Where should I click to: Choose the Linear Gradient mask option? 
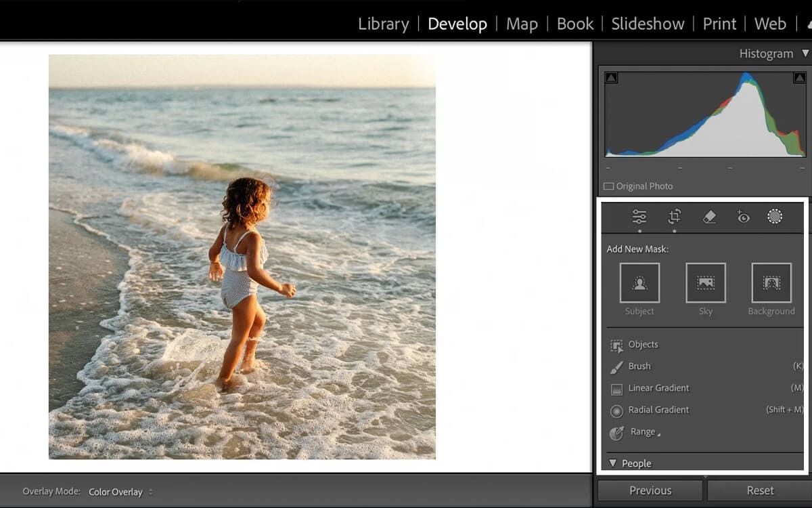pos(658,388)
